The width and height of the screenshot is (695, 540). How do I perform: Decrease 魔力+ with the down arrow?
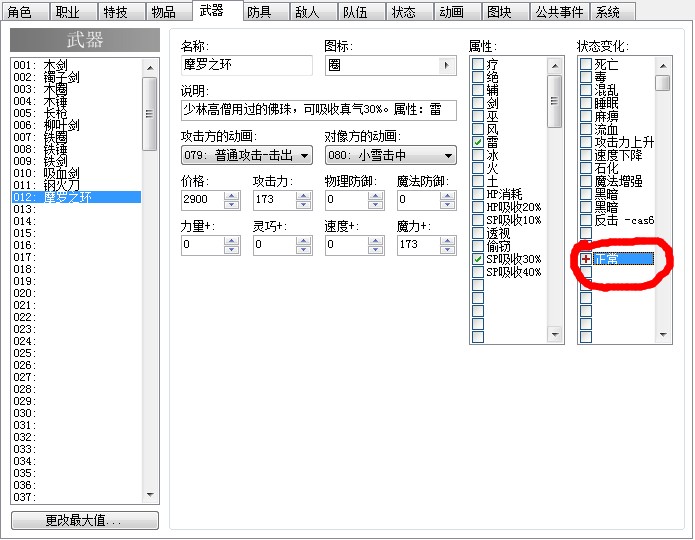pos(448,250)
